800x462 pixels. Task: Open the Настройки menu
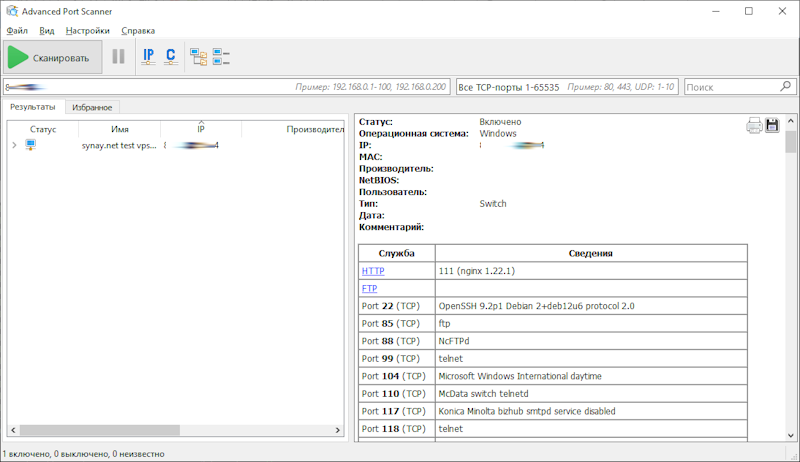87,31
